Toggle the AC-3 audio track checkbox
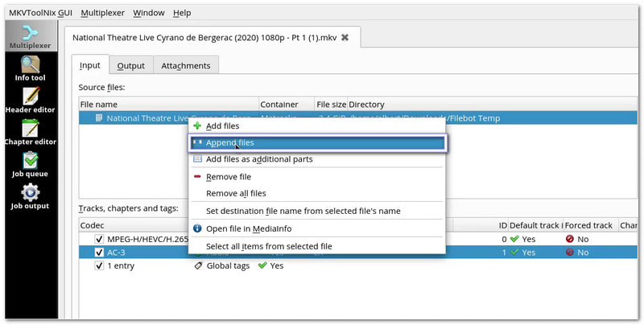Screen dimensions: 644x325 [99, 252]
